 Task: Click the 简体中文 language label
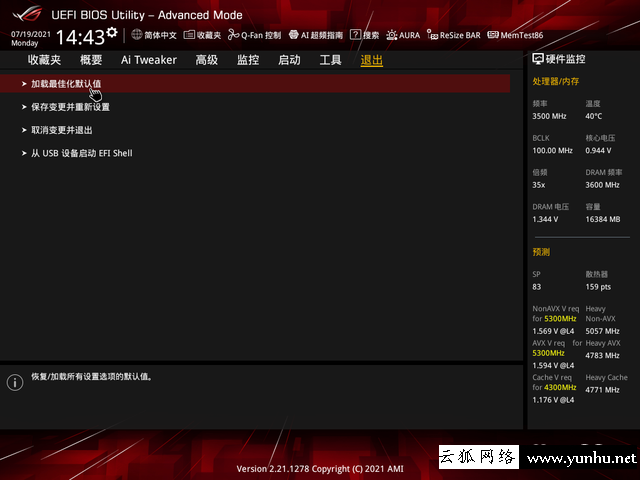(160, 35)
